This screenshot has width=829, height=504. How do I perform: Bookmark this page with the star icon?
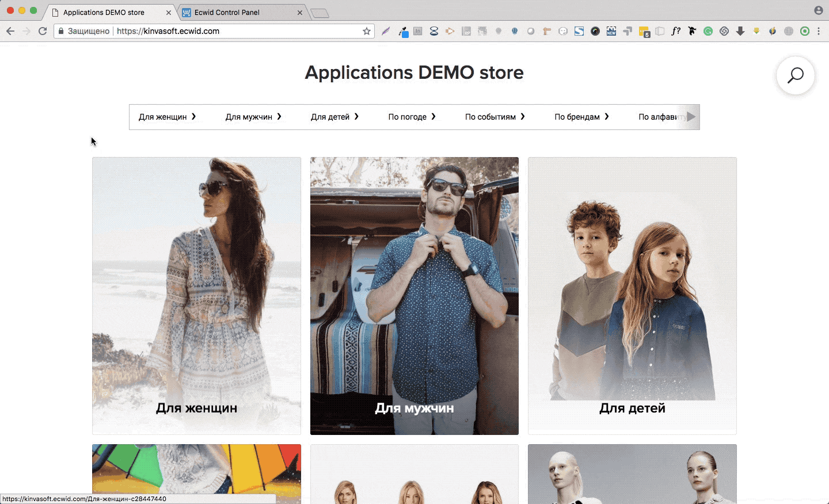click(367, 31)
